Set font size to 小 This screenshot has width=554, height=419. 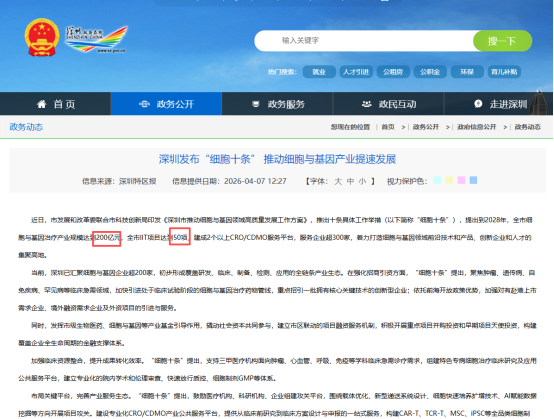pyautogui.click(x=362, y=181)
